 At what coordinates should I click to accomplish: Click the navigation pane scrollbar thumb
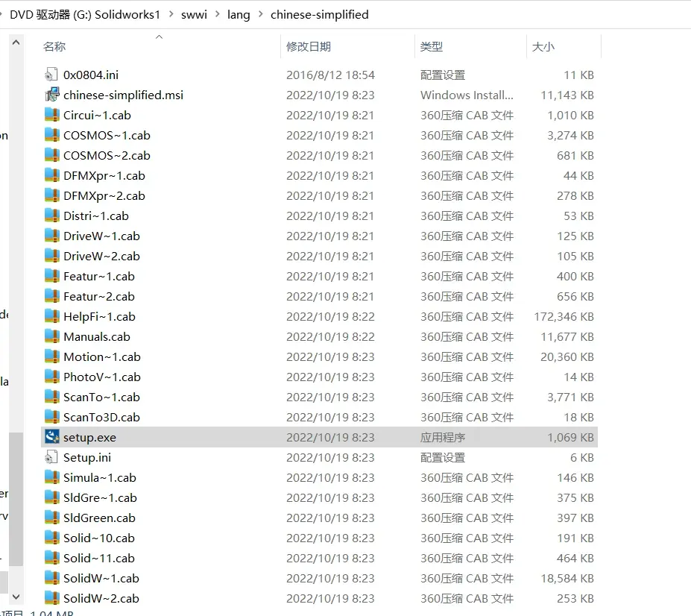coord(16,499)
